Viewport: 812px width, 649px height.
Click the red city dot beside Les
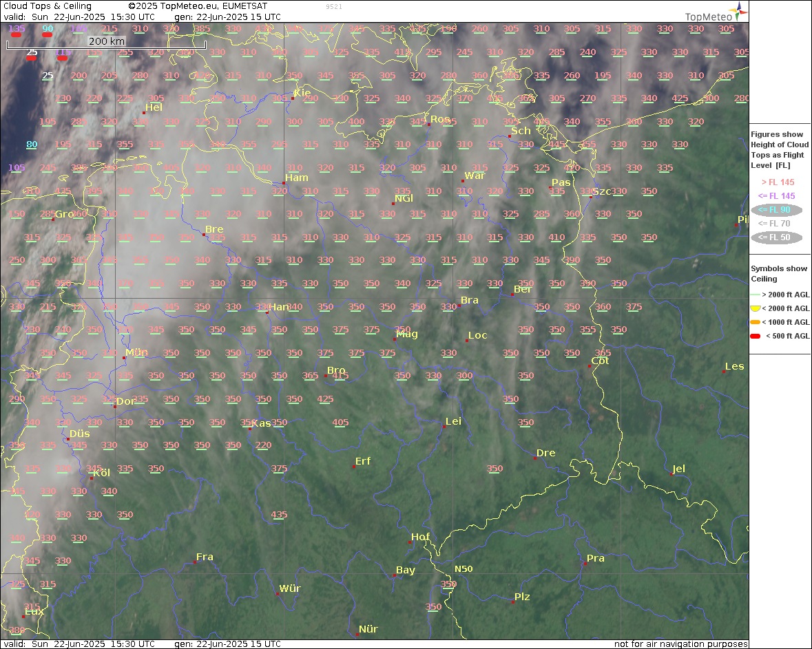[724, 372]
